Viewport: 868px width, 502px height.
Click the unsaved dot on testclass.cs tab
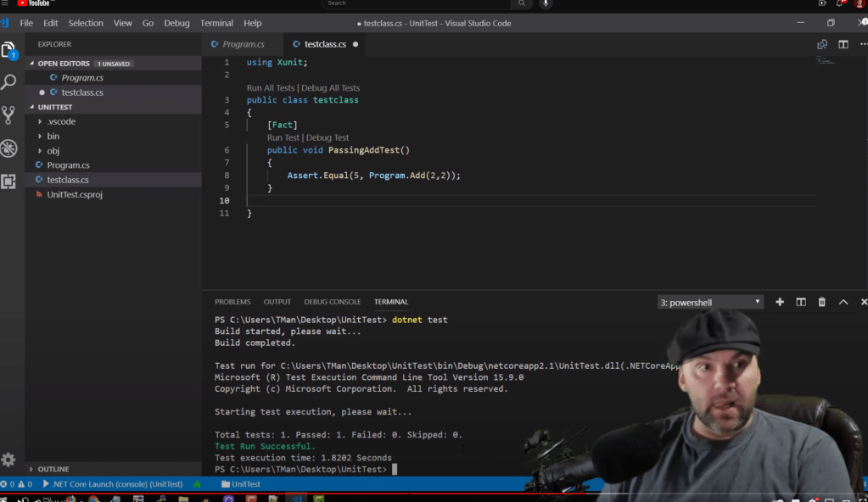tap(356, 44)
